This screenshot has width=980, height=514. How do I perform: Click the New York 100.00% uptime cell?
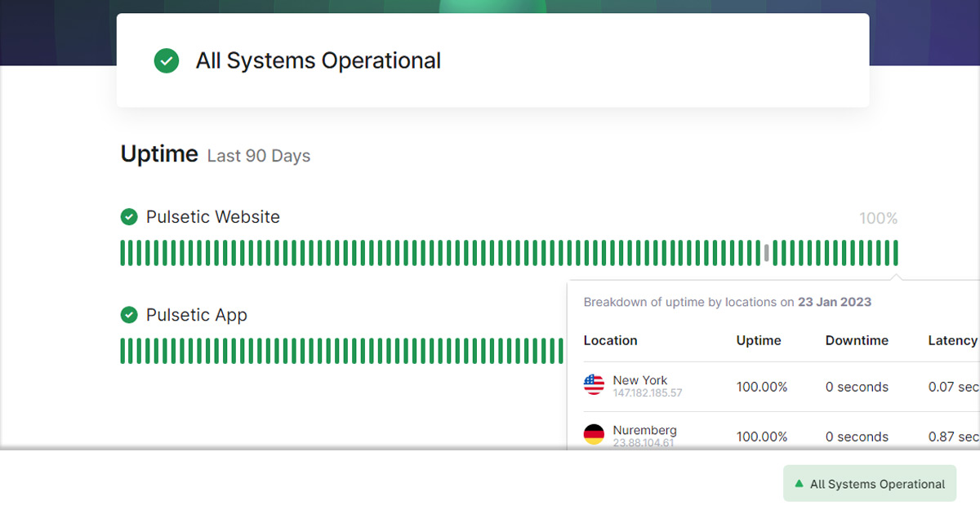coord(762,387)
